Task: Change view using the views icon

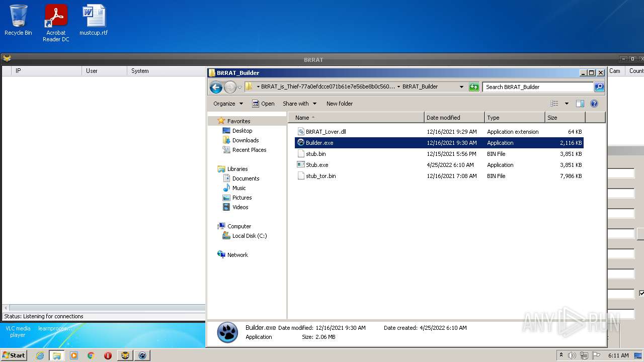Action: pyautogui.click(x=554, y=104)
